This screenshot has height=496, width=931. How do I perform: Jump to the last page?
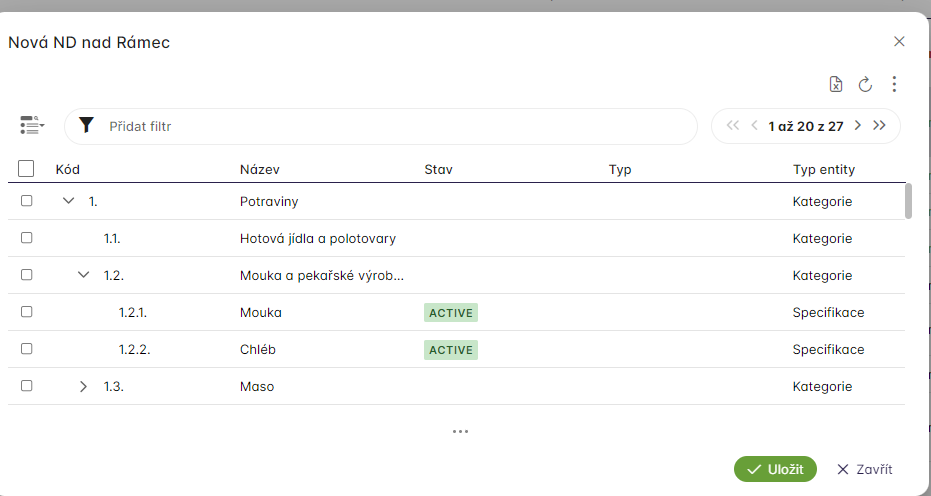(880, 126)
